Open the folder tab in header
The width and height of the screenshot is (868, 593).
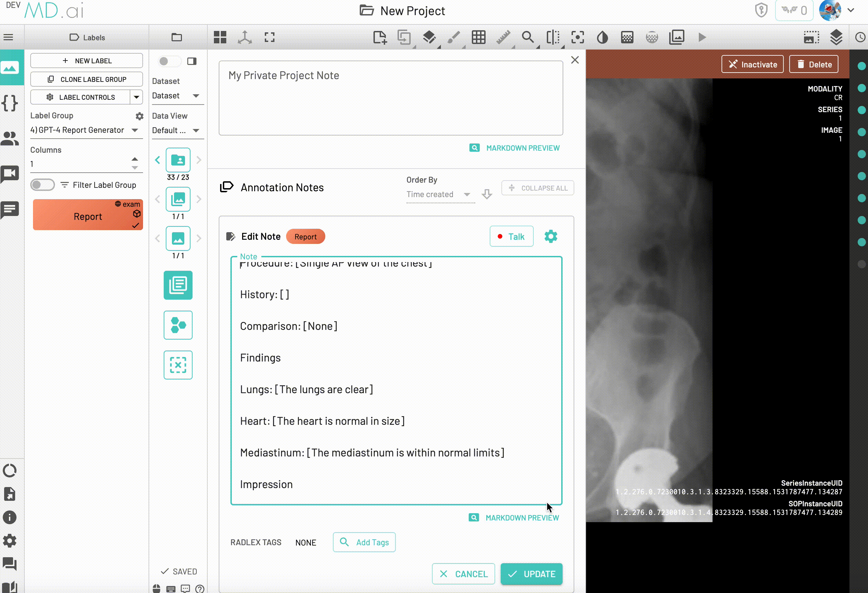(177, 37)
